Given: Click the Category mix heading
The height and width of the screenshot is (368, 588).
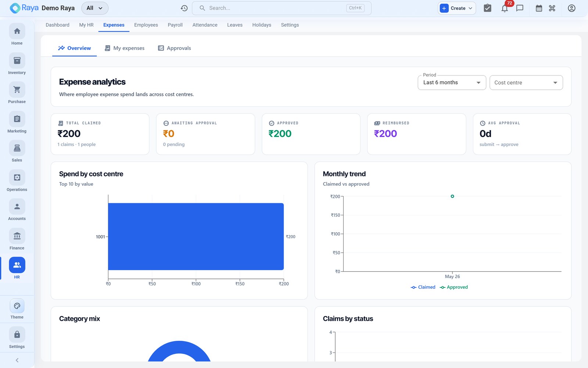Looking at the screenshot, I should 79,319.
